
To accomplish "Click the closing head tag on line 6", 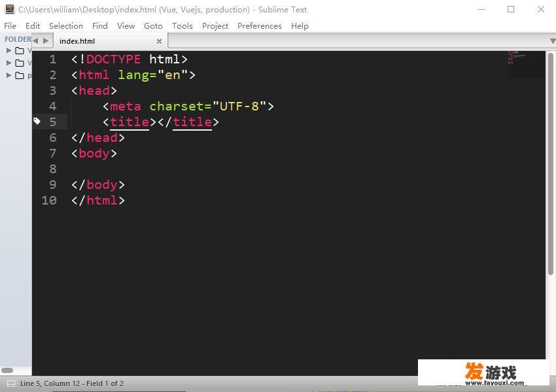I will tap(98, 137).
